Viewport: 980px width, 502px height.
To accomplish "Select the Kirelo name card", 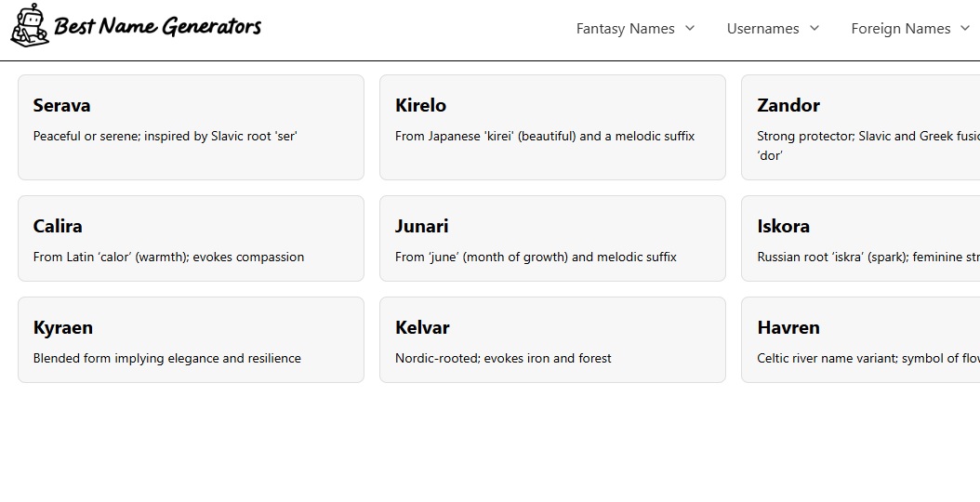I will tap(552, 127).
